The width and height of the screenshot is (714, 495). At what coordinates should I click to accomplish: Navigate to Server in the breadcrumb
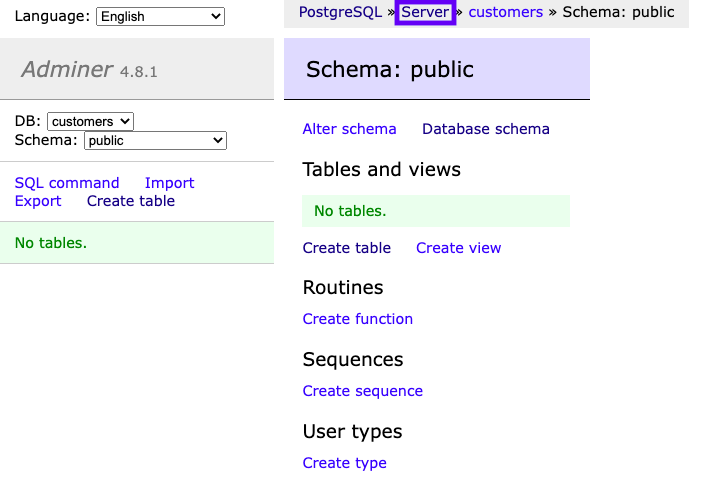point(425,12)
